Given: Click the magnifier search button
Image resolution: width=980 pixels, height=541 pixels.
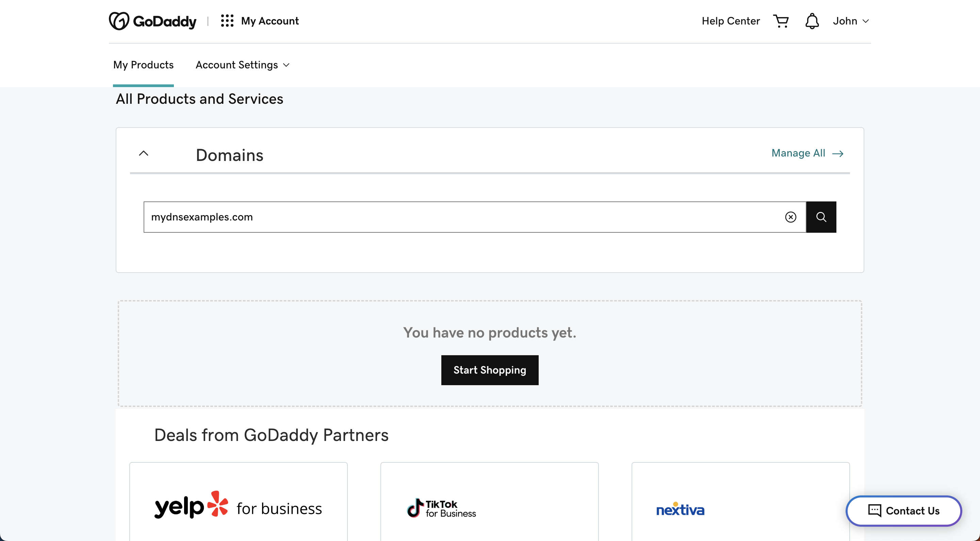Looking at the screenshot, I should tap(821, 217).
